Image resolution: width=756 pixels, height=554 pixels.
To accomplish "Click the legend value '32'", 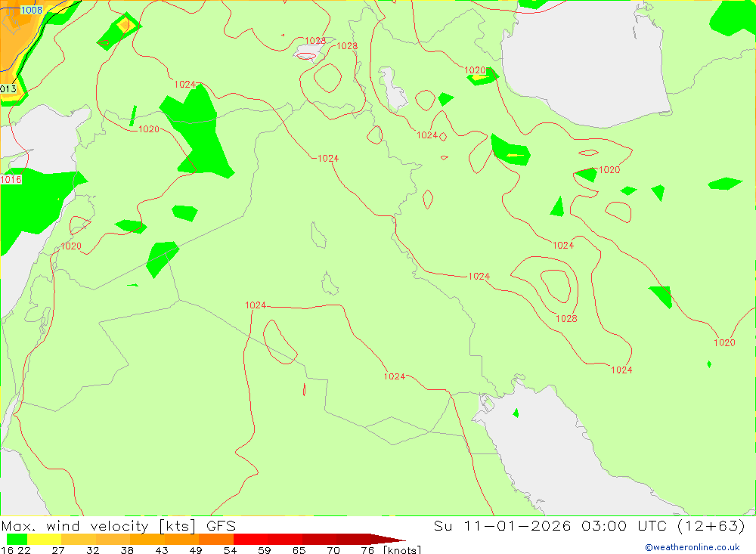I will click(x=92, y=550).
